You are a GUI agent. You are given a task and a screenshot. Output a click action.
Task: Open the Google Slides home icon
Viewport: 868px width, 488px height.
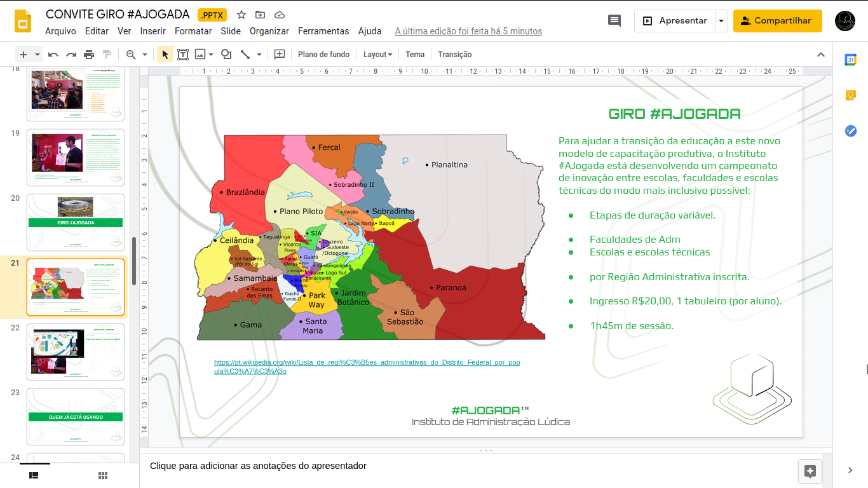point(24,21)
